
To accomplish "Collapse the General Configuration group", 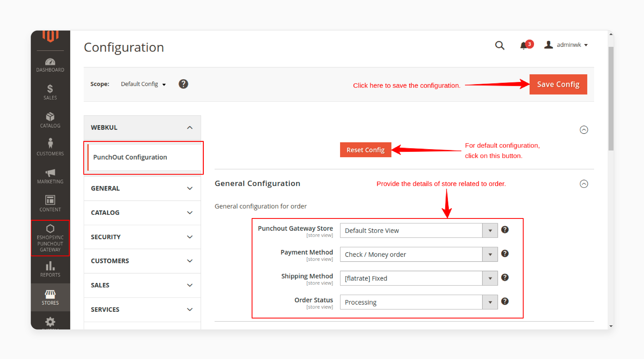I will [584, 184].
